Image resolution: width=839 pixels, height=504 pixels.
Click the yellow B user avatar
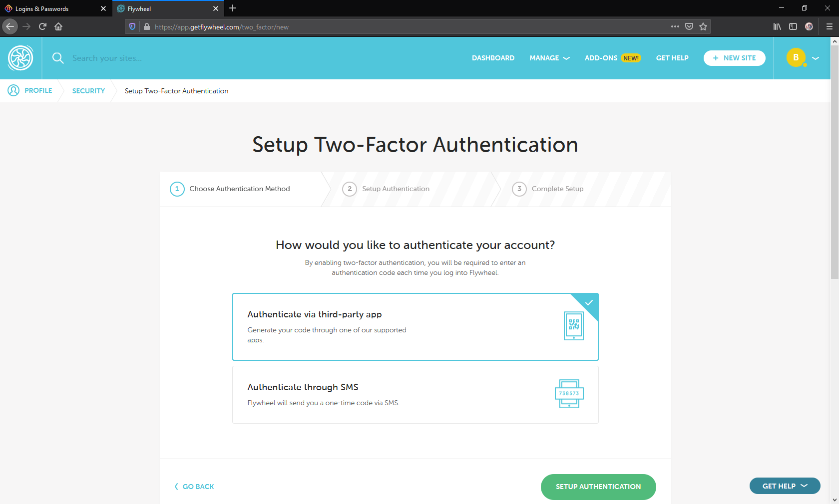(x=796, y=57)
